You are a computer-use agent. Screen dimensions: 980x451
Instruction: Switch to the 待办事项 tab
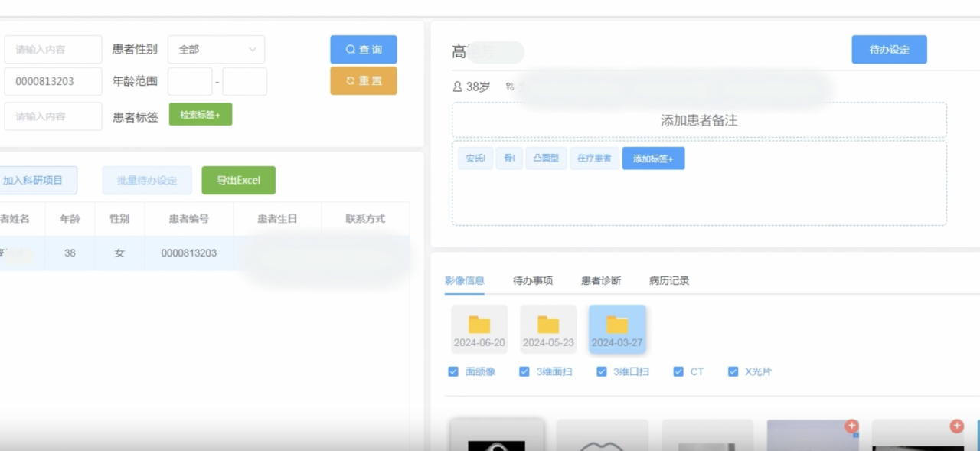[533, 281]
